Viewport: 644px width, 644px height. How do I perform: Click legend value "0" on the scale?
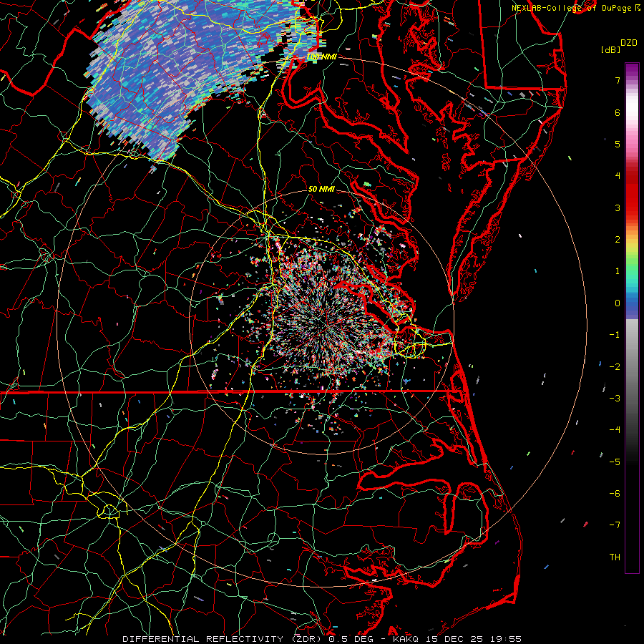click(617, 303)
